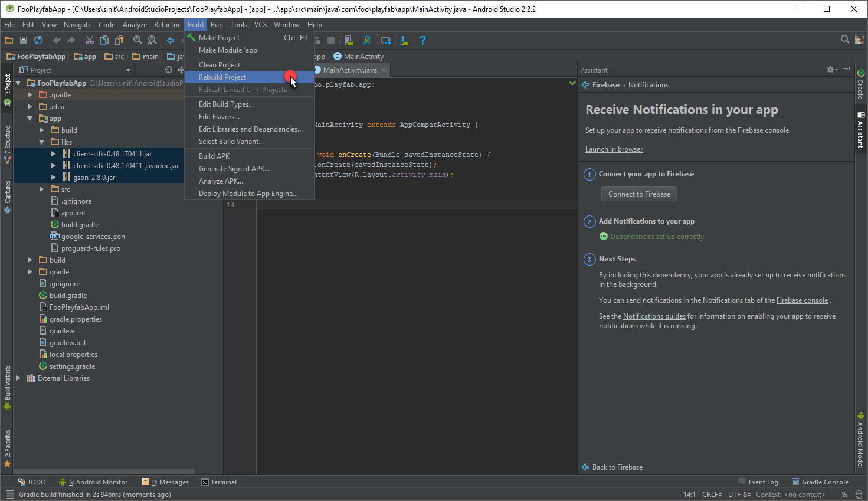Image resolution: width=868 pixels, height=501 pixels.
Task: Click the Save All toolbar icon
Action: pyautogui.click(x=24, y=40)
